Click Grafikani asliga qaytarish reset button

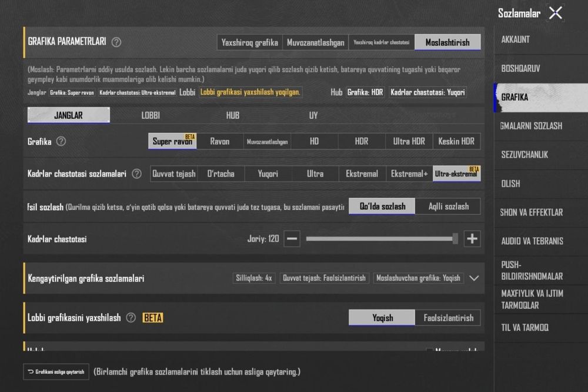(56, 372)
